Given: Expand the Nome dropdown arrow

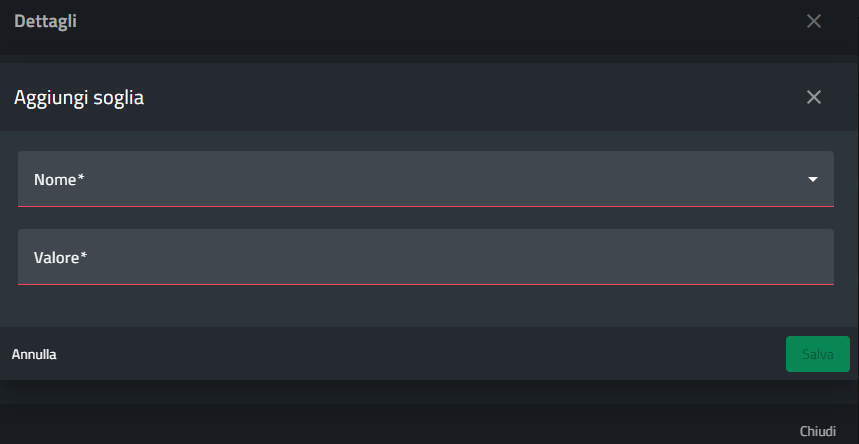Looking at the screenshot, I should [x=813, y=179].
